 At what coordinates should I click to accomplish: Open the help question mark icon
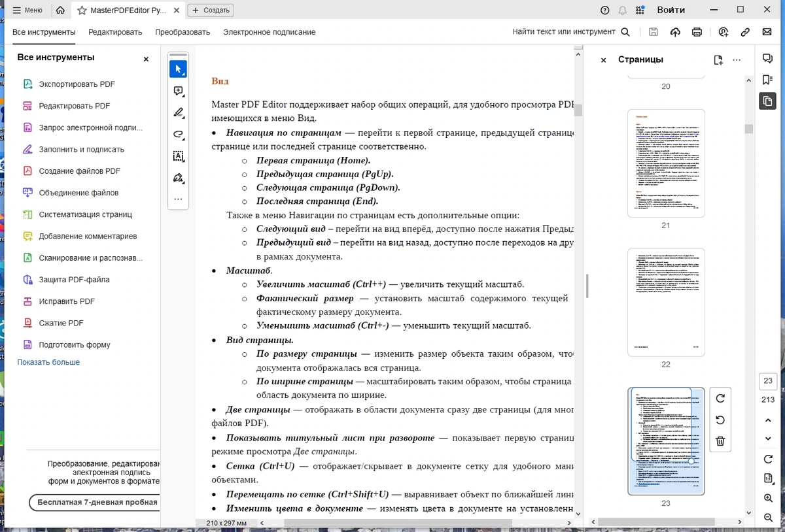(x=605, y=10)
